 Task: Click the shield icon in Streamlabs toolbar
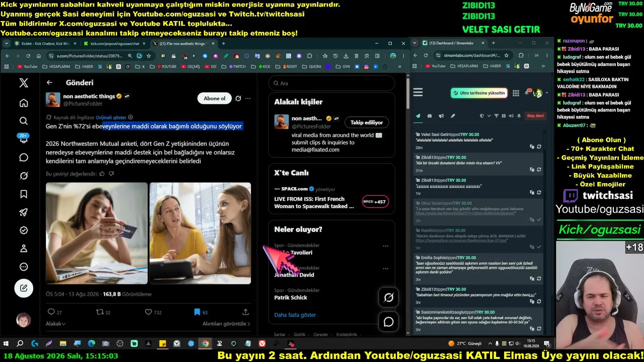point(481,116)
